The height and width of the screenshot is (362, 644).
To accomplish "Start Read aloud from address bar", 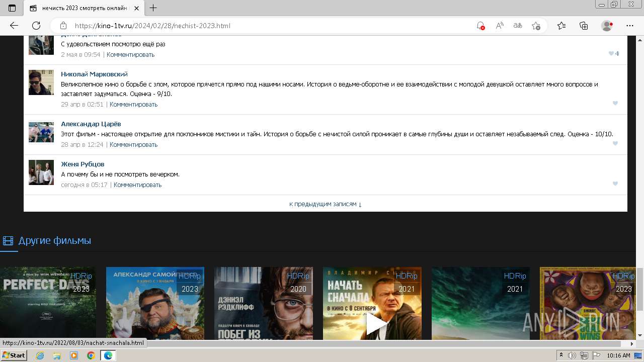I will click(500, 26).
